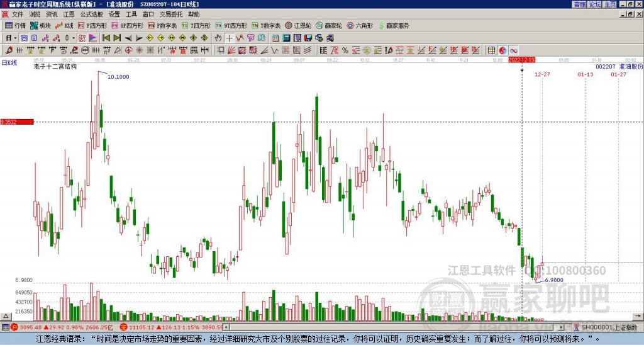Image resolution: width=644 pixels, height=345 pixels.
Task: Open the 赢家轮 wheel tool
Action: (x=329, y=25)
